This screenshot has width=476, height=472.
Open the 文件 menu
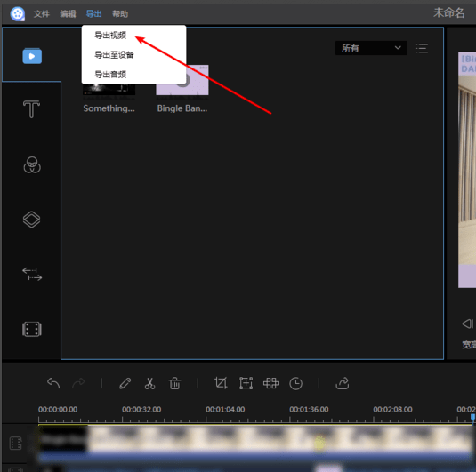click(42, 13)
